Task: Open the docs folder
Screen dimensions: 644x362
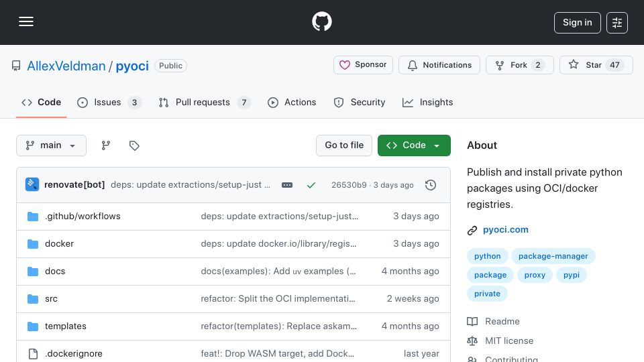Action: [55, 271]
